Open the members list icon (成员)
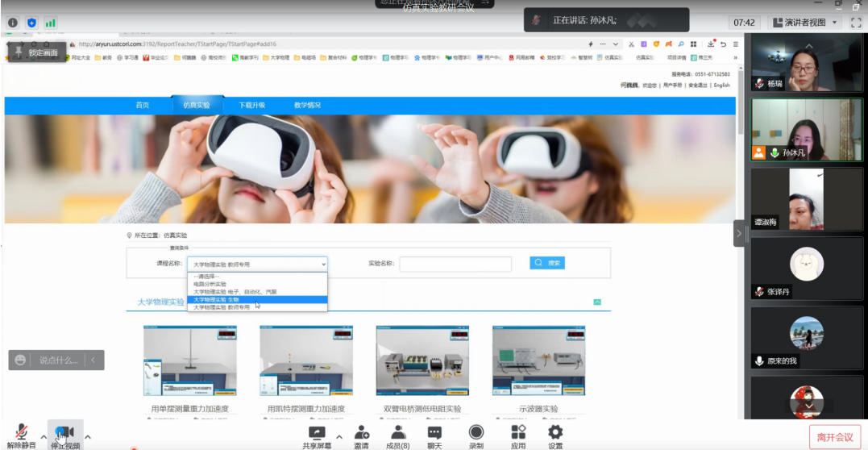The width and height of the screenshot is (868, 450). 397,433
